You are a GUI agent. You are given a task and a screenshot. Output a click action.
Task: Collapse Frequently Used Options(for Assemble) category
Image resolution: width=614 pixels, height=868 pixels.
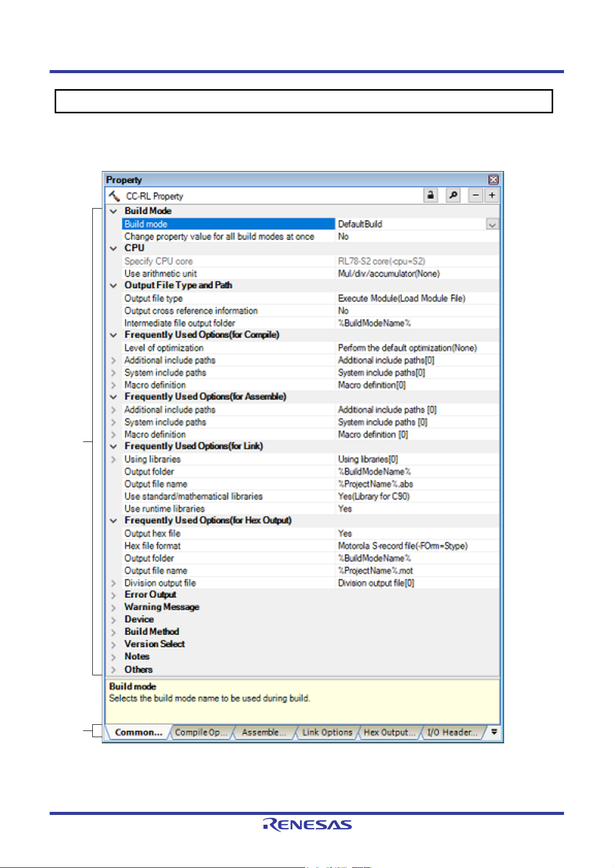coord(113,397)
